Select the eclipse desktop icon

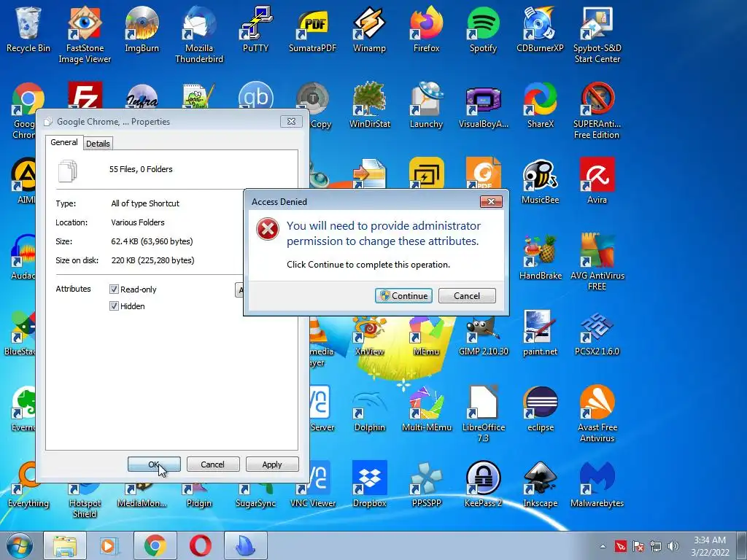point(541,408)
